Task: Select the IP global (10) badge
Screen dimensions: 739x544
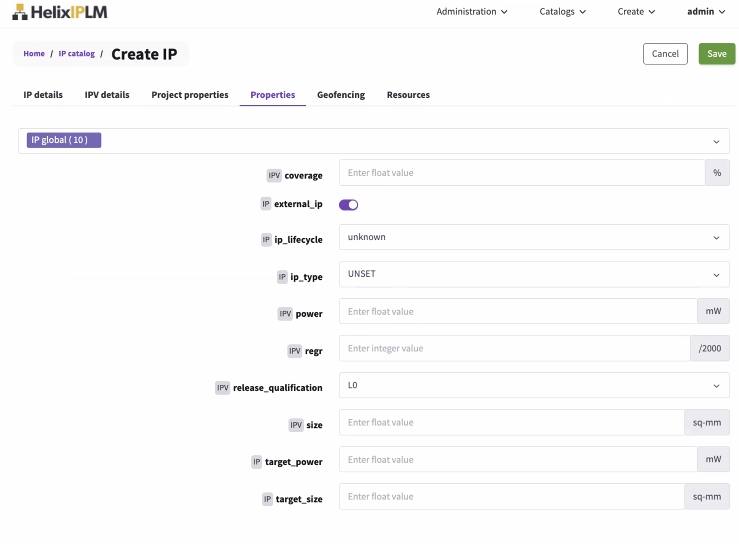Action: [64, 141]
